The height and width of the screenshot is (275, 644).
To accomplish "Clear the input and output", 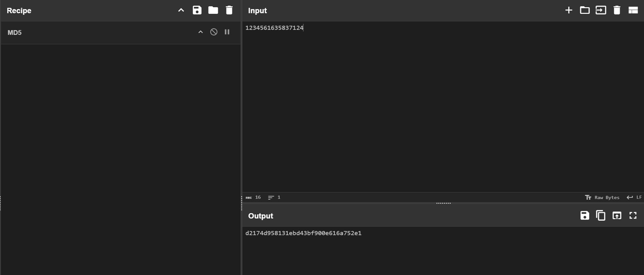I will click(x=617, y=10).
